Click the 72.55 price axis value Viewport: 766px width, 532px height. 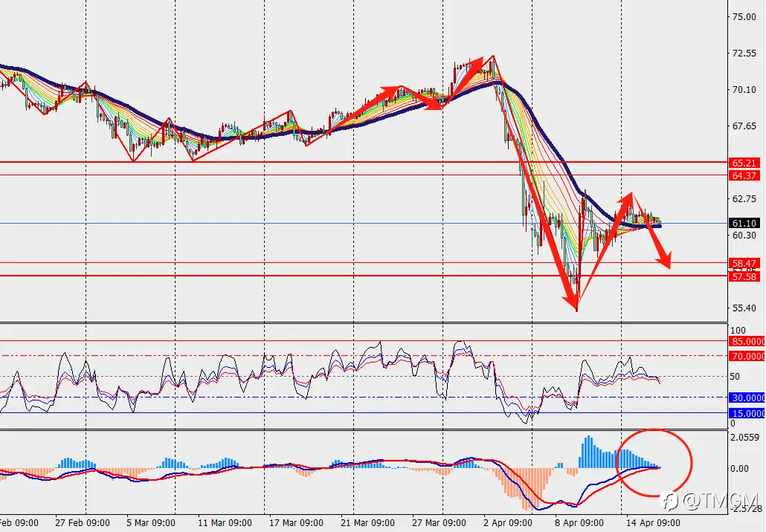744,53
